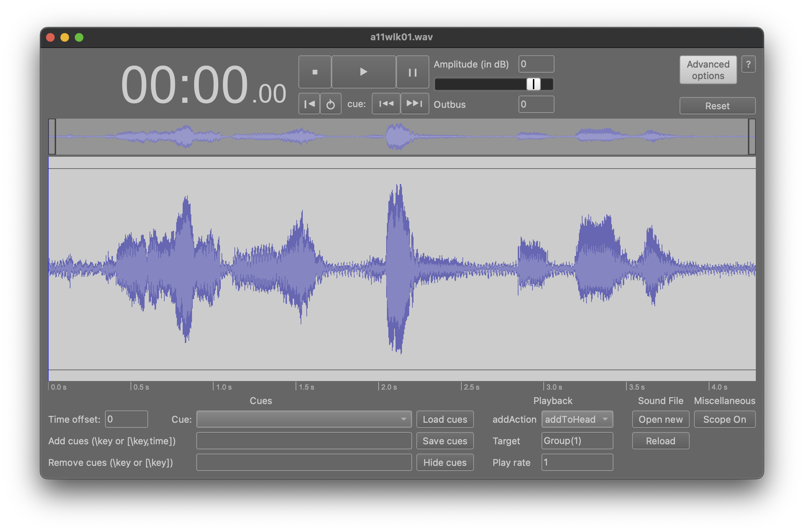Click the Load cues button
Image resolution: width=804 pixels, height=532 pixels.
pos(445,419)
